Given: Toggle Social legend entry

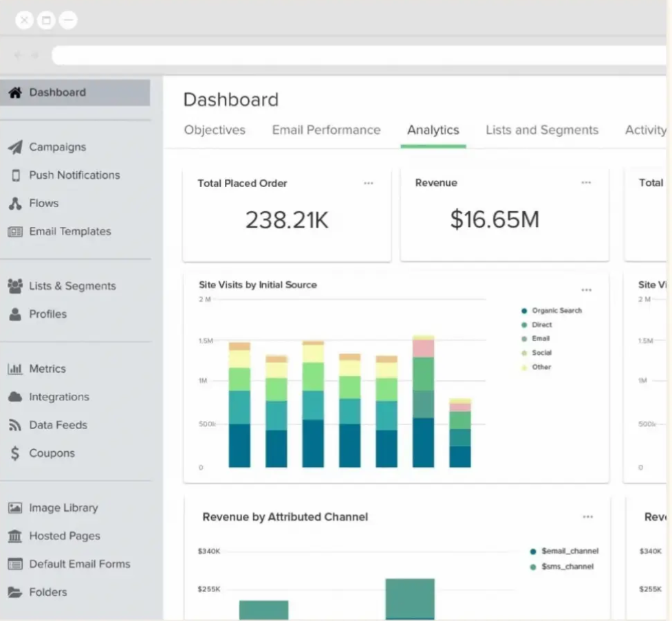Looking at the screenshot, I should [x=536, y=353].
